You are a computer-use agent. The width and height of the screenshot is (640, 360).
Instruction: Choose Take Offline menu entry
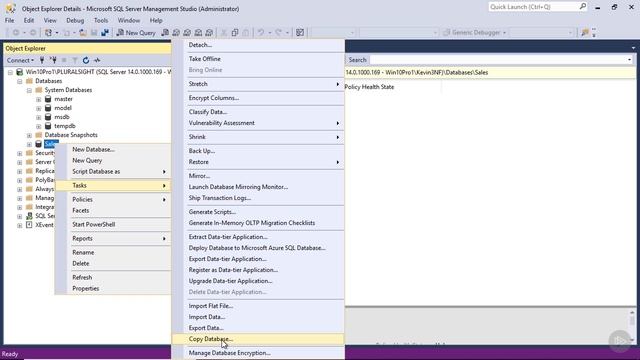(x=258, y=59)
